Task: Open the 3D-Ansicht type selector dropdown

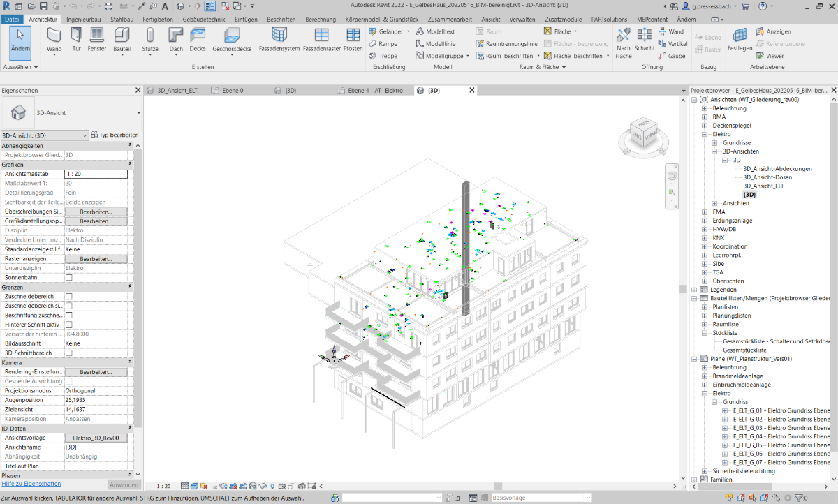Action: [138, 112]
